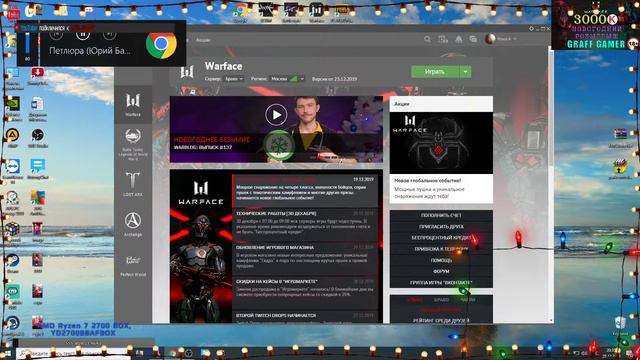Open the notifications bell in the launcher header
640x360 pixels.
(x=458, y=39)
